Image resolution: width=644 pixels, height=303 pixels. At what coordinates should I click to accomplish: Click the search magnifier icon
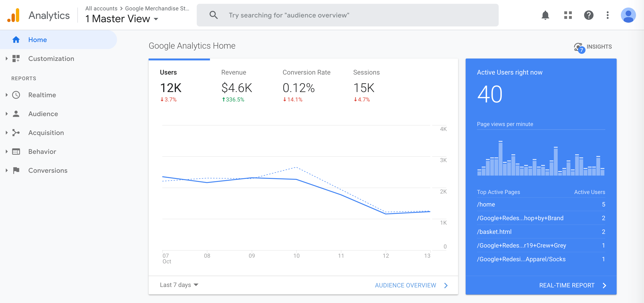pos(213,15)
